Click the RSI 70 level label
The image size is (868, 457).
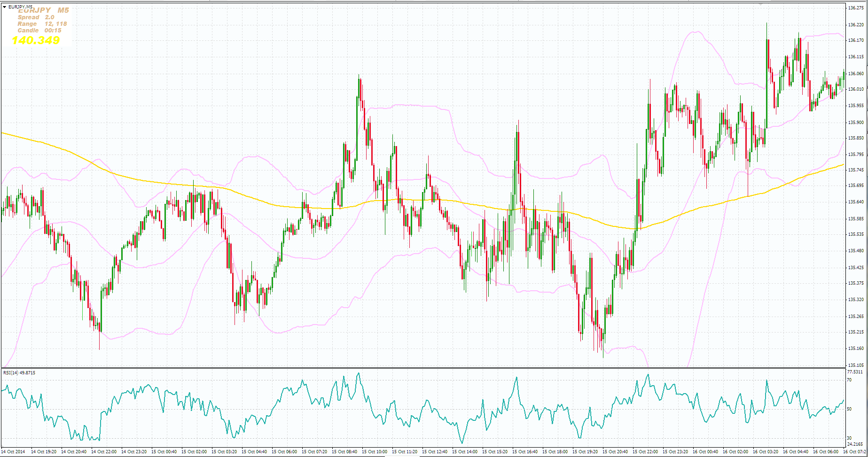click(849, 380)
